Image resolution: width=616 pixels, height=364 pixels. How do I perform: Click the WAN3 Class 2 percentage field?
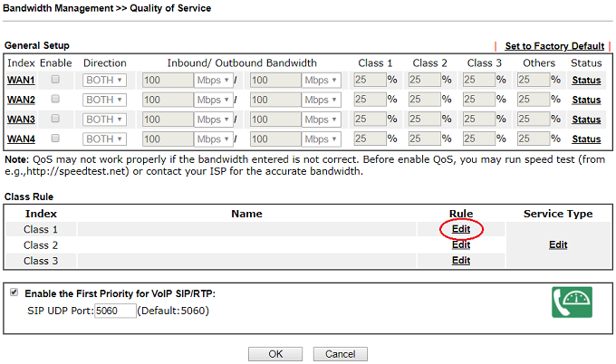point(423,120)
